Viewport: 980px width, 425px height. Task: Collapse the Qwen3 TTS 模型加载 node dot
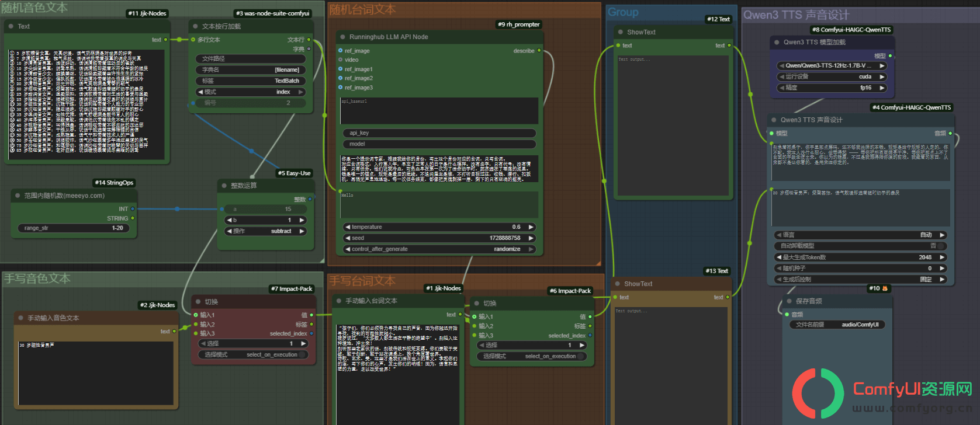tap(777, 42)
